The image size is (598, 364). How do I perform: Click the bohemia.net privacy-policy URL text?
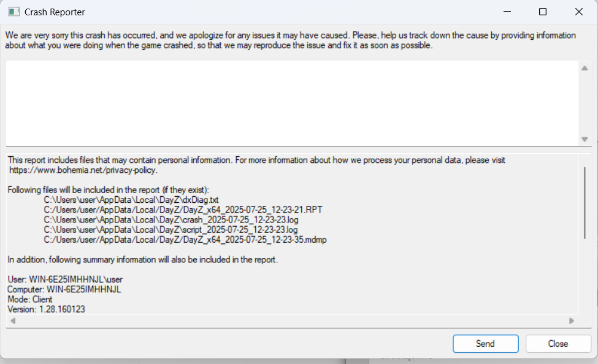(x=83, y=170)
